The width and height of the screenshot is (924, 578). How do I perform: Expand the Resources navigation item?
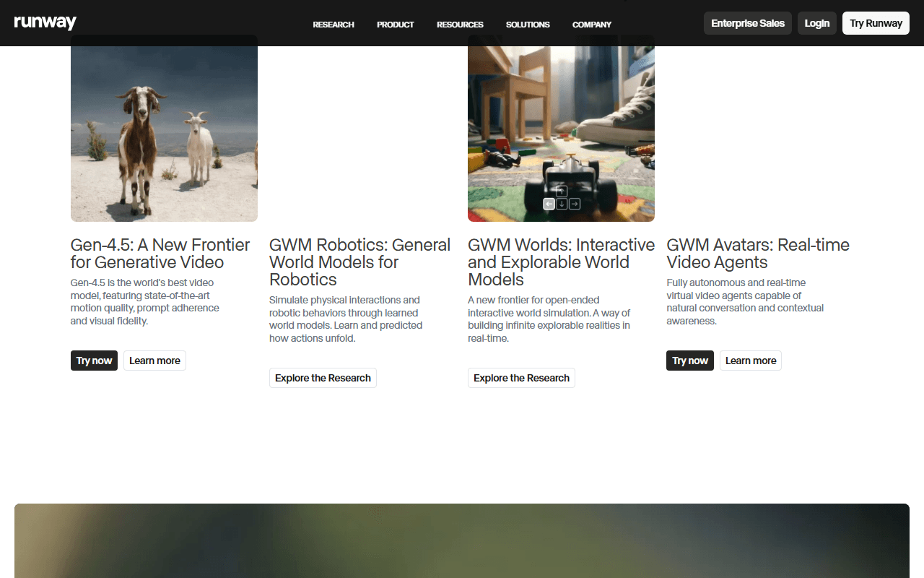coord(460,25)
